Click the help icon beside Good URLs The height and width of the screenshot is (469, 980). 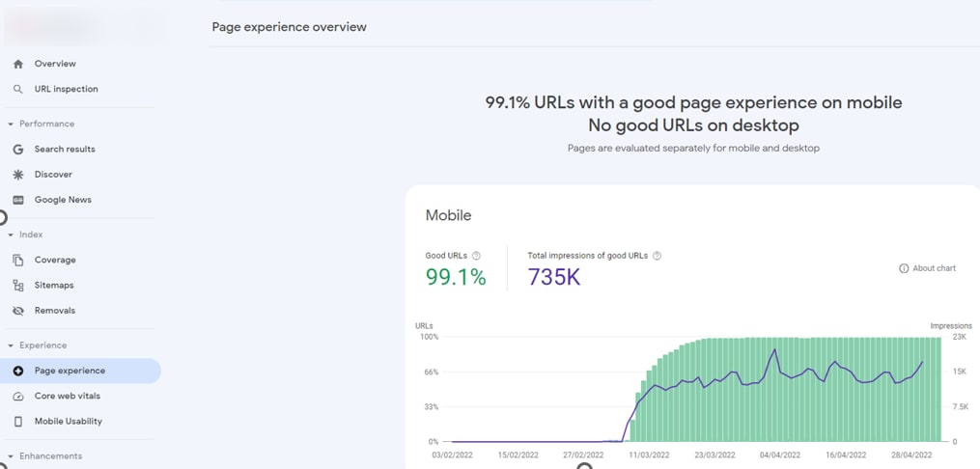click(477, 256)
